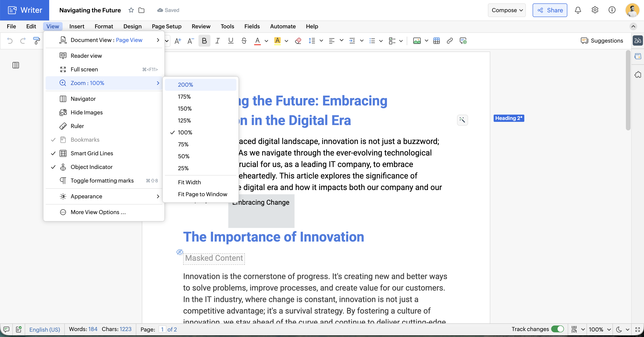Toggle the Track changes switch
The image size is (644, 337).
pos(557,329)
